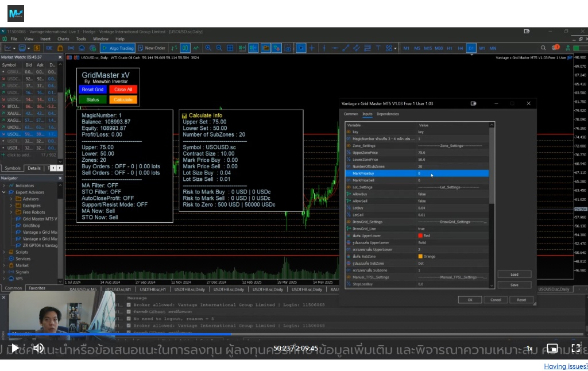Click the Load button in dialog
This screenshot has width=588, height=371.
514,275
